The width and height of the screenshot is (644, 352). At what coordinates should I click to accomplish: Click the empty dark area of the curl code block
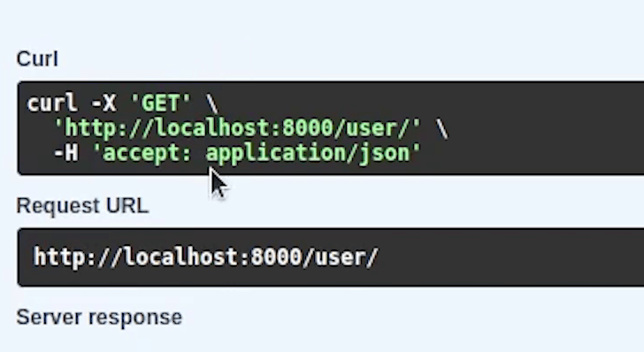click(x=534, y=128)
